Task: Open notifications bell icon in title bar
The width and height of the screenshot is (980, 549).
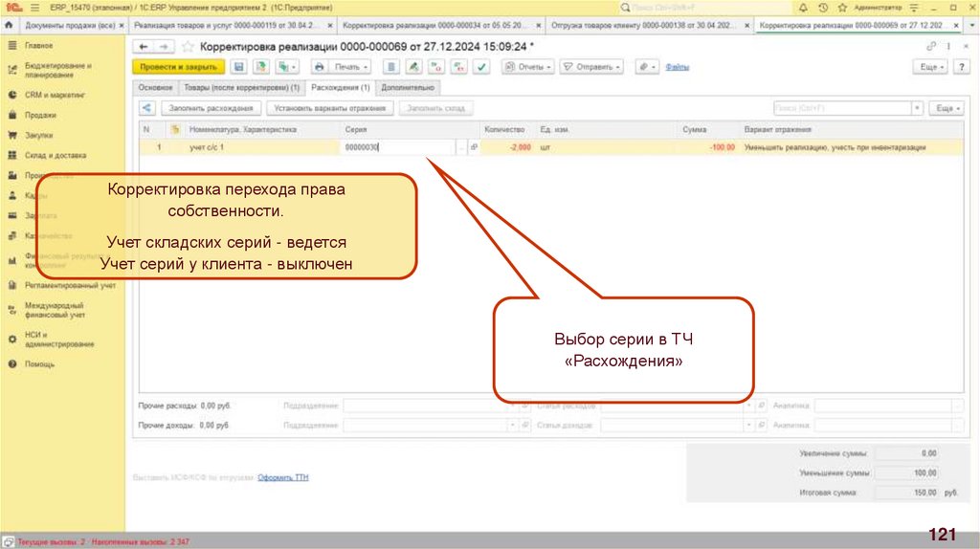Action: tap(801, 7)
